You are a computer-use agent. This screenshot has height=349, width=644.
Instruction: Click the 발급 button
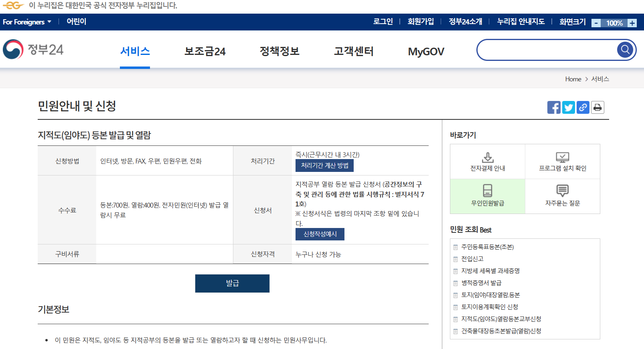tap(232, 283)
